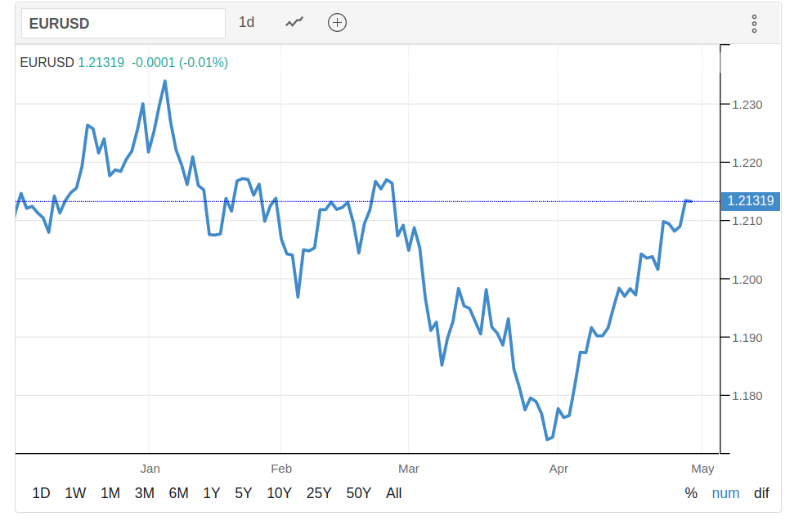Select the 6M time range
The width and height of the screenshot is (812, 521).
[x=178, y=493]
